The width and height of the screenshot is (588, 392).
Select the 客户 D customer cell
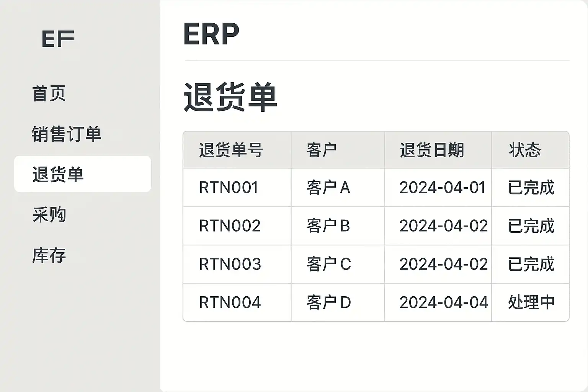pos(328,302)
